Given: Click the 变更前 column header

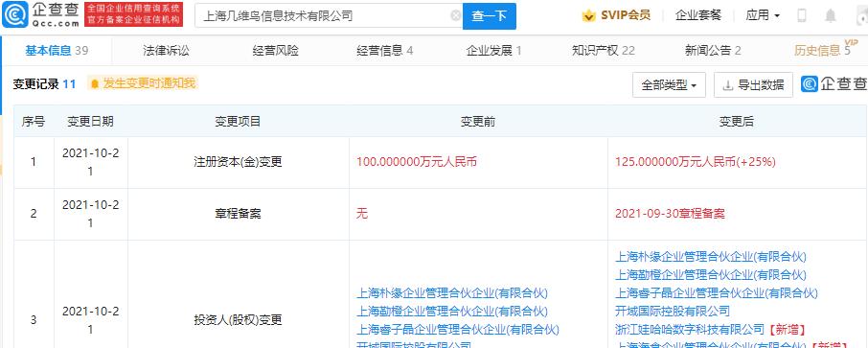Looking at the screenshot, I should click(x=478, y=122).
